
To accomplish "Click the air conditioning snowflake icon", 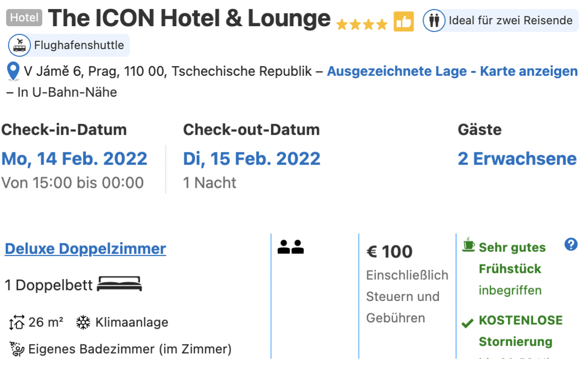I will coord(83,322).
